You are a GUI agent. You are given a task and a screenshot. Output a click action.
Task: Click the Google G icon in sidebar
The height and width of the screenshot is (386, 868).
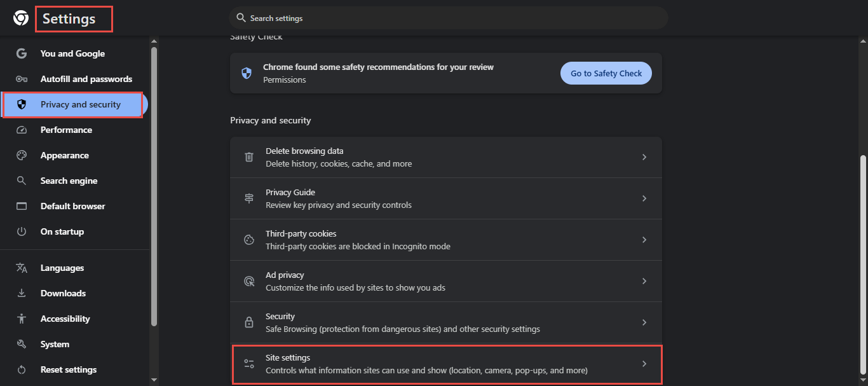point(22,53)
